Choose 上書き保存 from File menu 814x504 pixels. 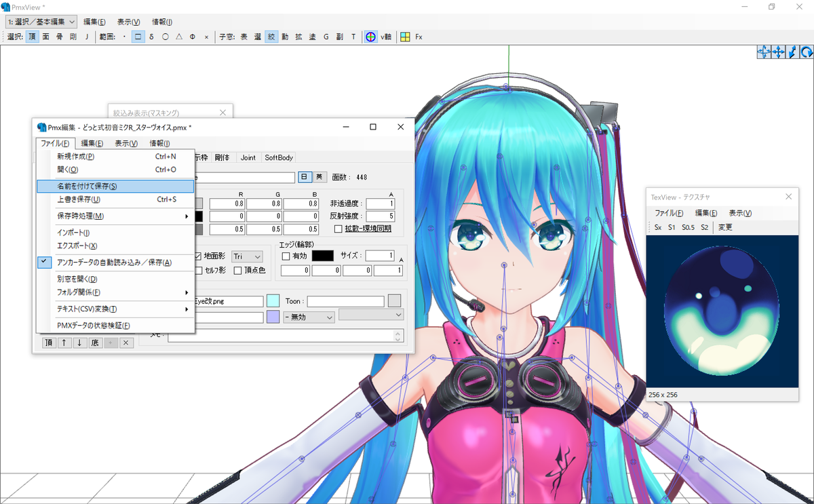115,199
